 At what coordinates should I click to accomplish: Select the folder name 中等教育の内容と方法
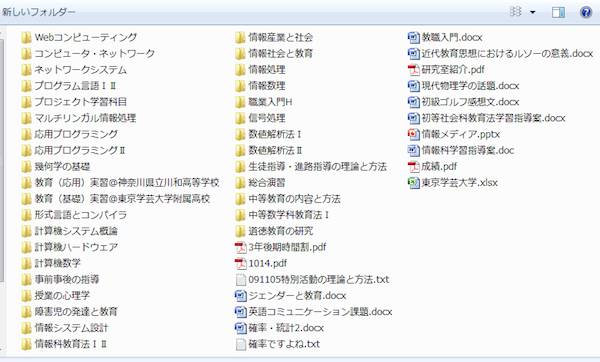coord(294,199)
